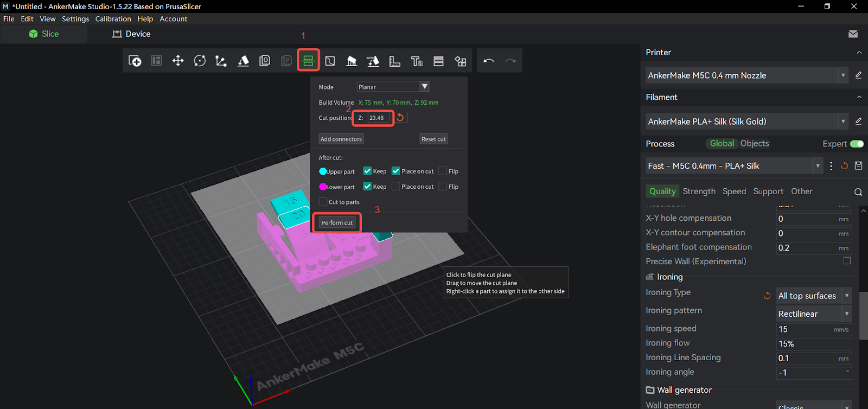Open the Text emboss tool

[417, 61]
